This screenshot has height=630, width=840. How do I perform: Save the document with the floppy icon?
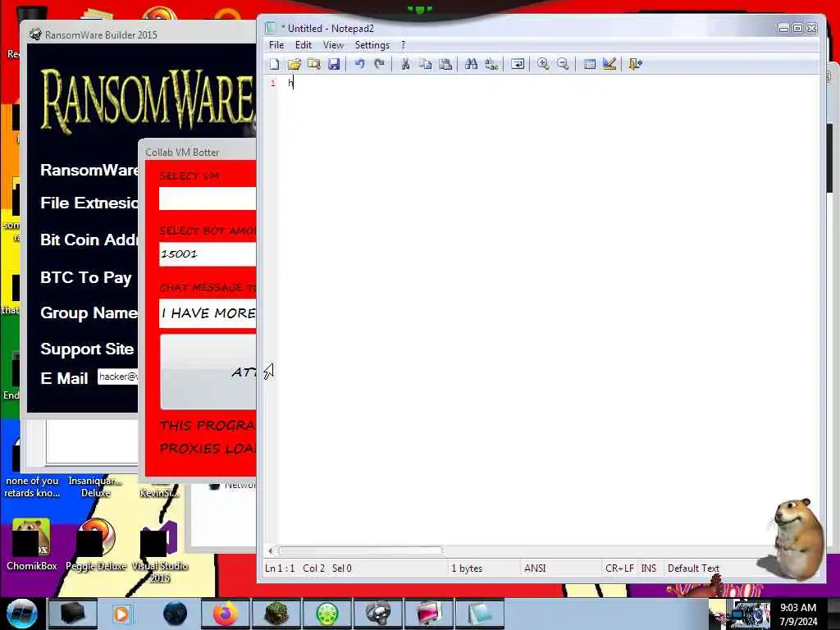(x=334, y=64)
